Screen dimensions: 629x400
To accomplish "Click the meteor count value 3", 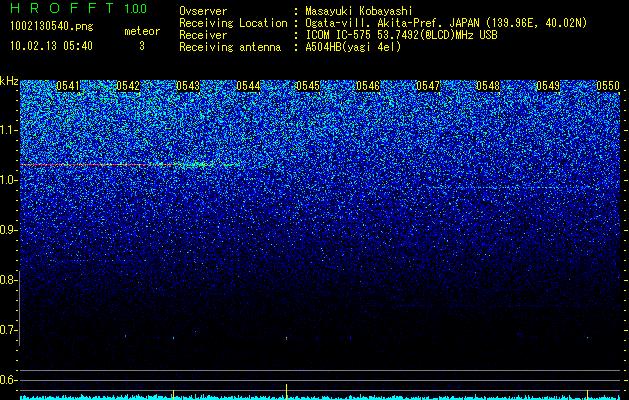I will point(142,46).
